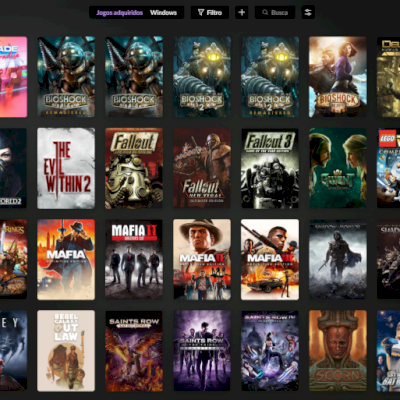Click the Busca search field
This screenshot has width=400, height=400.
click(x=275, y=13)
